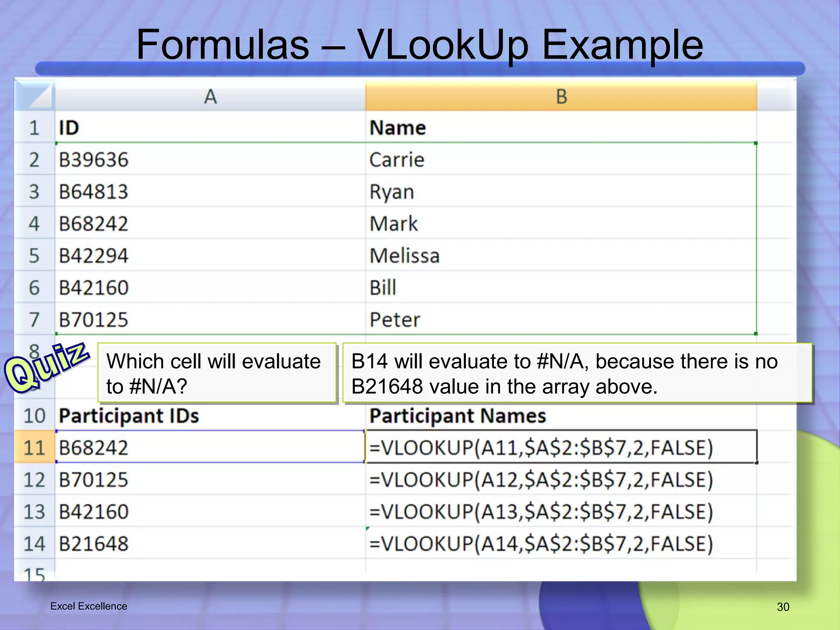Click the Peter name cell
This screenshot has height=630, width=840.
[561, 319]
